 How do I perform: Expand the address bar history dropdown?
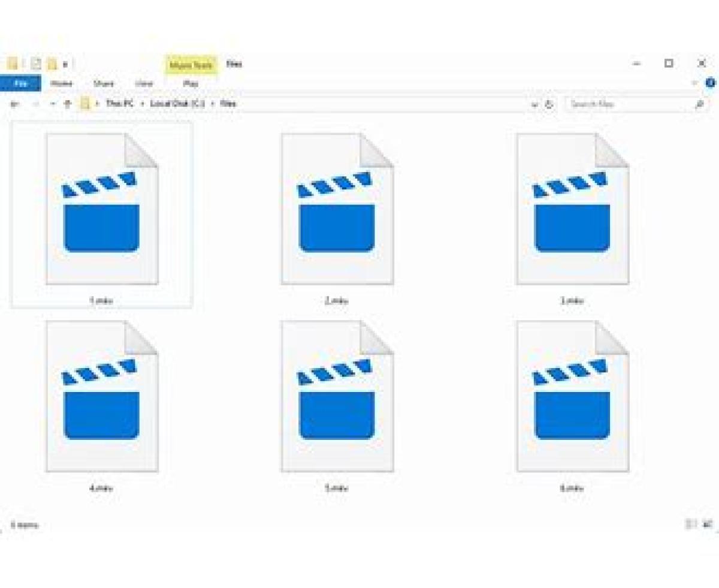click(x=534, y=104)
